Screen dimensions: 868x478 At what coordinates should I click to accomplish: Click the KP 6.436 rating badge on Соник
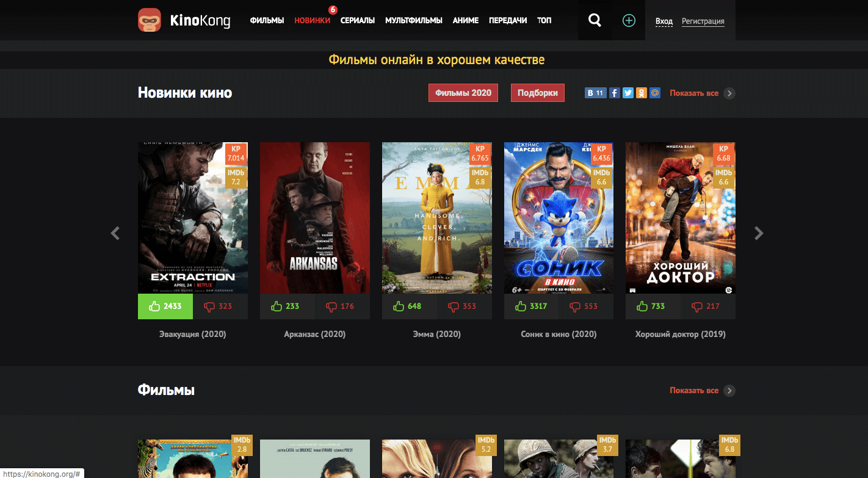coord(601,153)
